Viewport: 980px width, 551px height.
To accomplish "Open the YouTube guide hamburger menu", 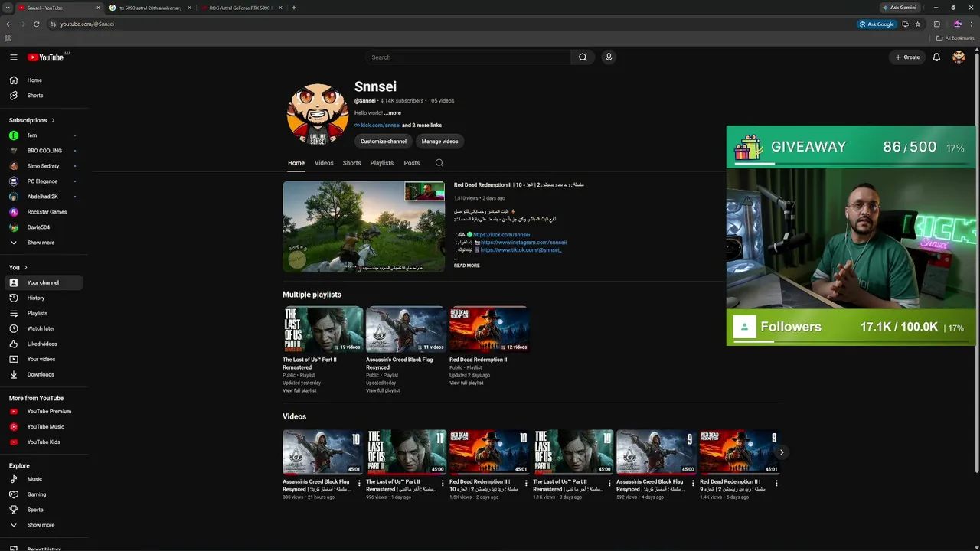I will coord(13,57).
